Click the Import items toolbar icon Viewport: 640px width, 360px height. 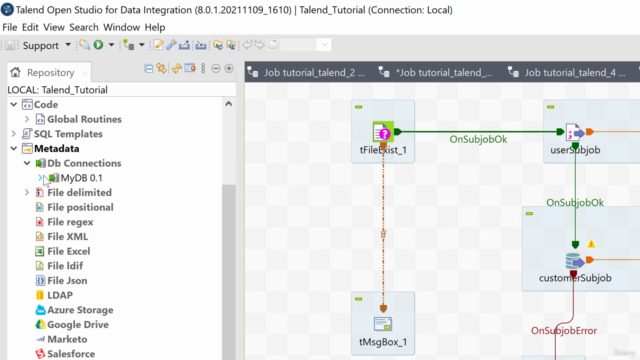coord(200,45)
